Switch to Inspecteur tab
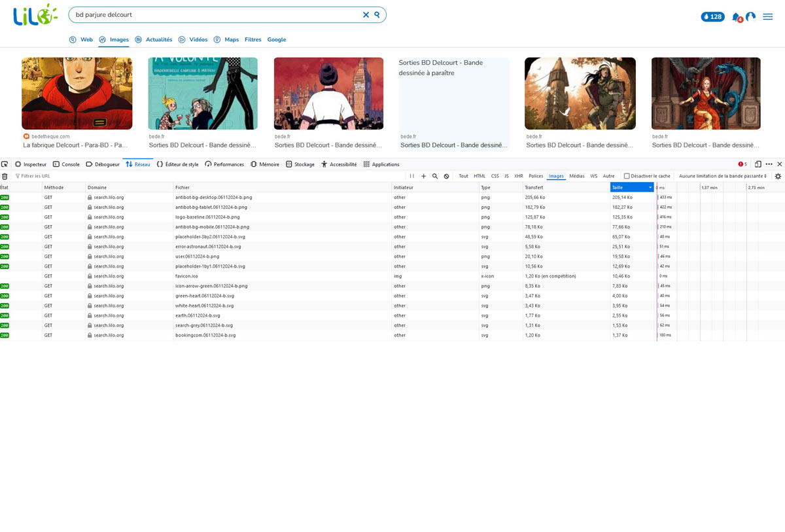Image resolution: width=785 pixels, height=532 pixels. pyautogui.click(x=31, y=164)
